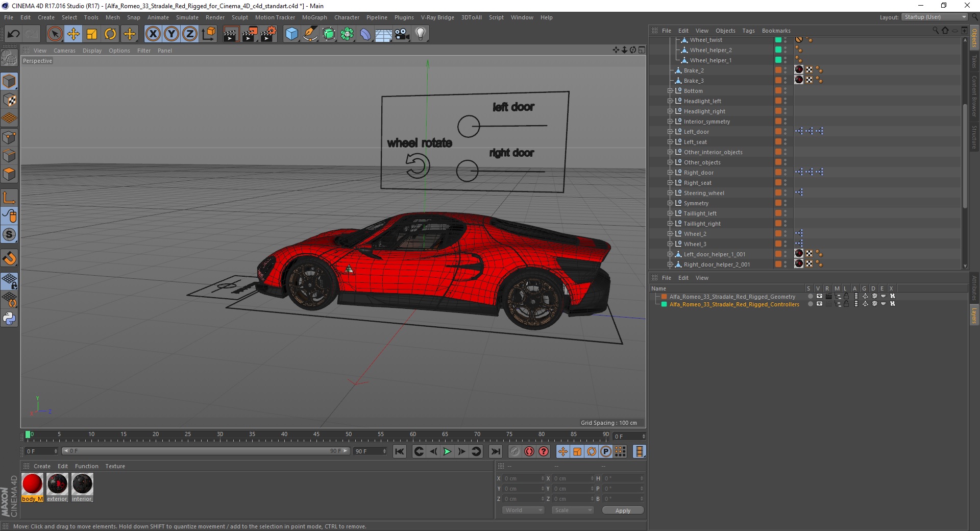Expand the Headlight_left object
Image resolution: width=980 pixels, height=531 pixels.
click(670, 101)
